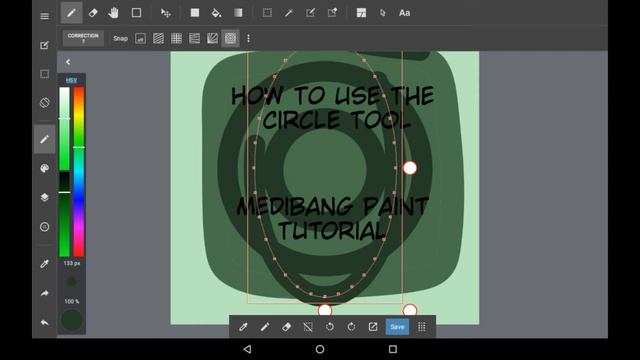Image resolution: width=640 pixels, height=360 pixels.
Task: Open snap options three-dot menu
Action: pos(249,39)
